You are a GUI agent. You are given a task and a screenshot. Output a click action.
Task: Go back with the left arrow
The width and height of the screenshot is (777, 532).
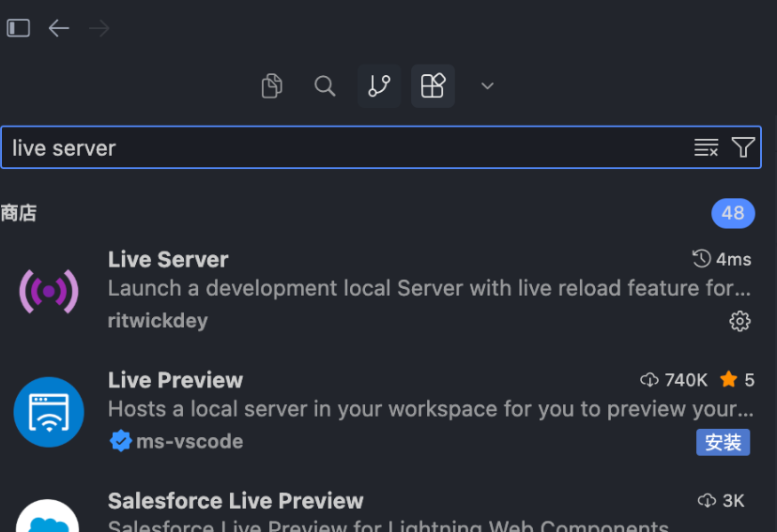point(58,28)
